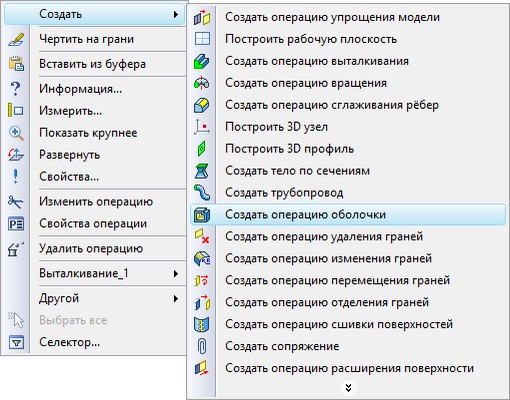This screenshot has height=400, width=510.
Task: Expand the Создать submenu arrow
Action: 176,14
